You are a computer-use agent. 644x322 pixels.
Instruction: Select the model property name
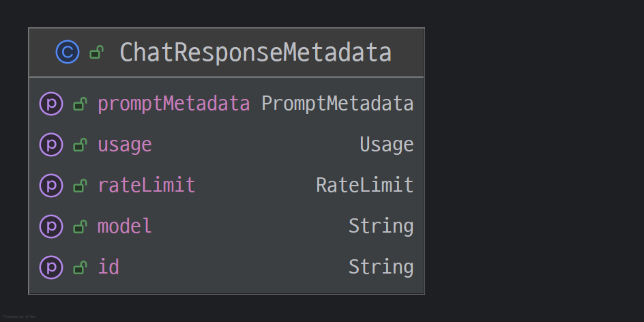[125, 226]
